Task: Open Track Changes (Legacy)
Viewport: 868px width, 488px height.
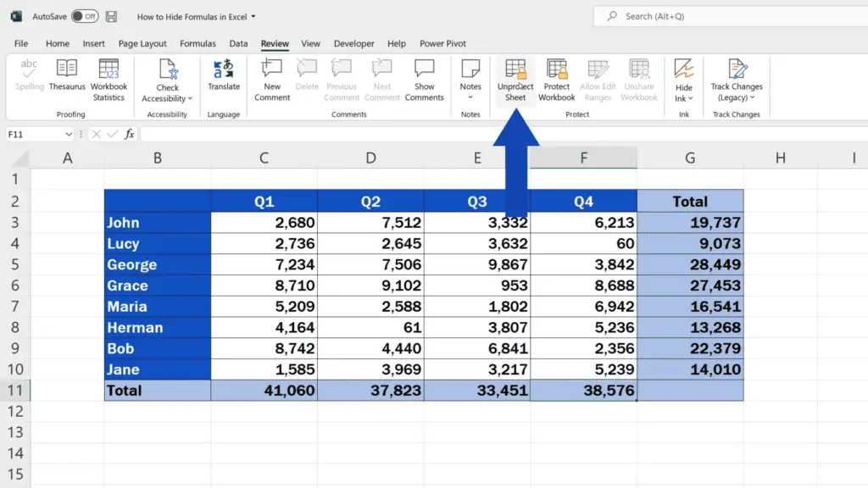Action: (x=737, y=80)
